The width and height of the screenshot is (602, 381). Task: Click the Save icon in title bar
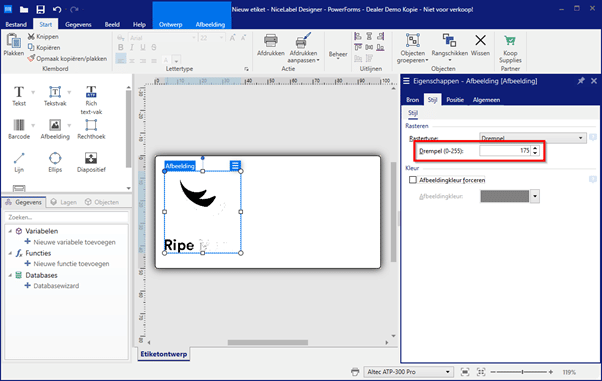pos(40,9)
